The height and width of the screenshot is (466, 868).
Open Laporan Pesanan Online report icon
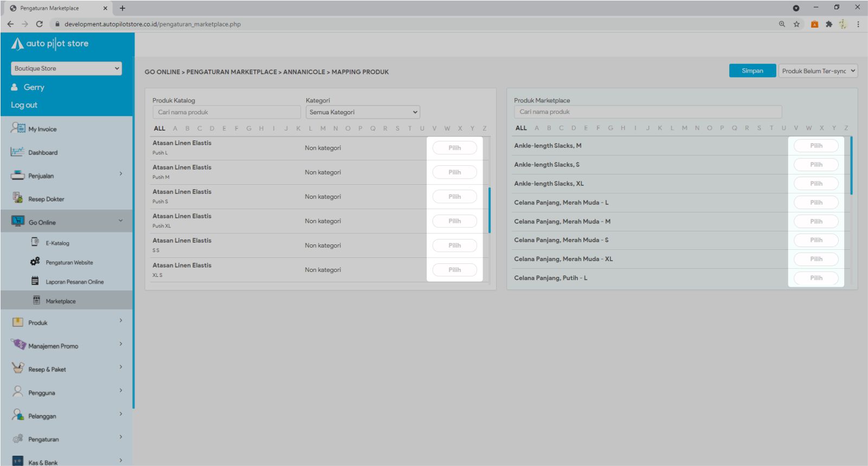35,281
